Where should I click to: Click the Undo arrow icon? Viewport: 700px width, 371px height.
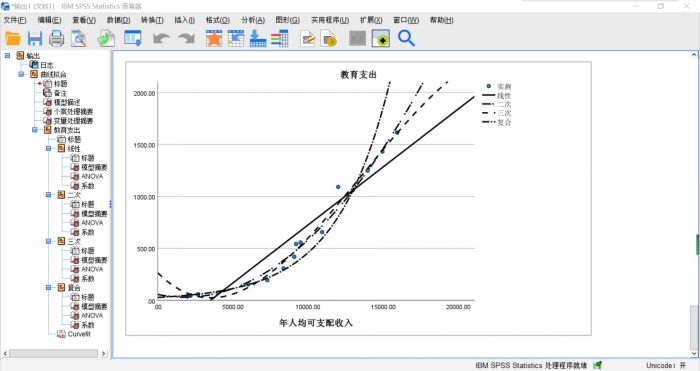coord(161,39)
